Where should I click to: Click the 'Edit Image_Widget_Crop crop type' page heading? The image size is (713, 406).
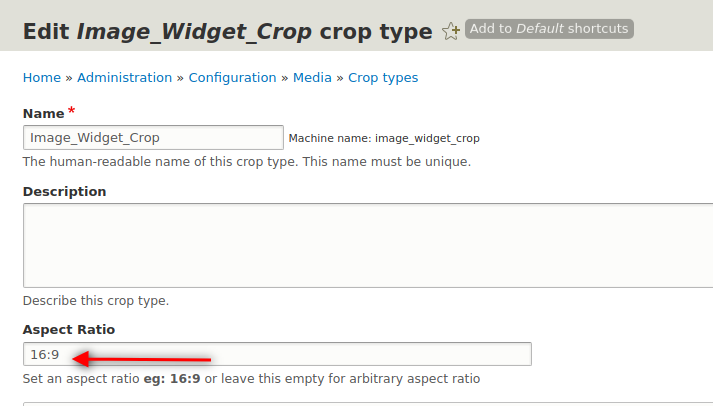point(227,32)
